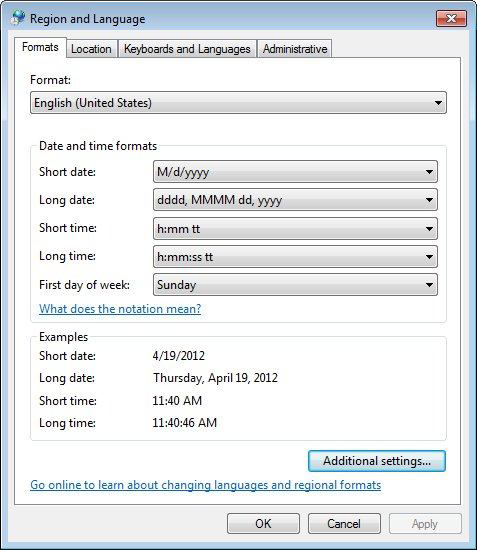Screen dimensions: 480x553
Task: Expand the Short date format dropdown
Action: [x=295, y=172]
